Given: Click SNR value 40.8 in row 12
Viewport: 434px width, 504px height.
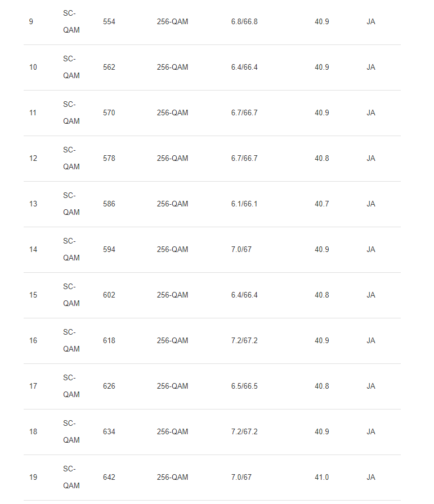Looking at the screenshot, I should pyautogui.click(x=322, y=159).
